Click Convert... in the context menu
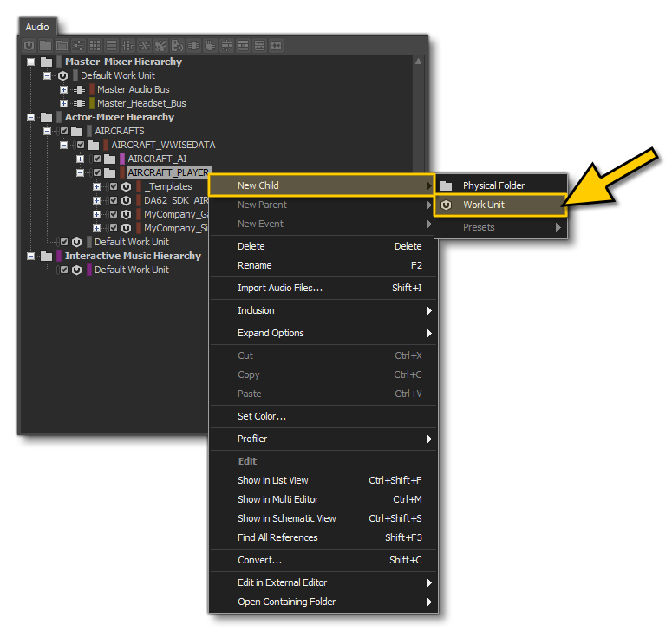672x631 pixels. click(323, 560)
